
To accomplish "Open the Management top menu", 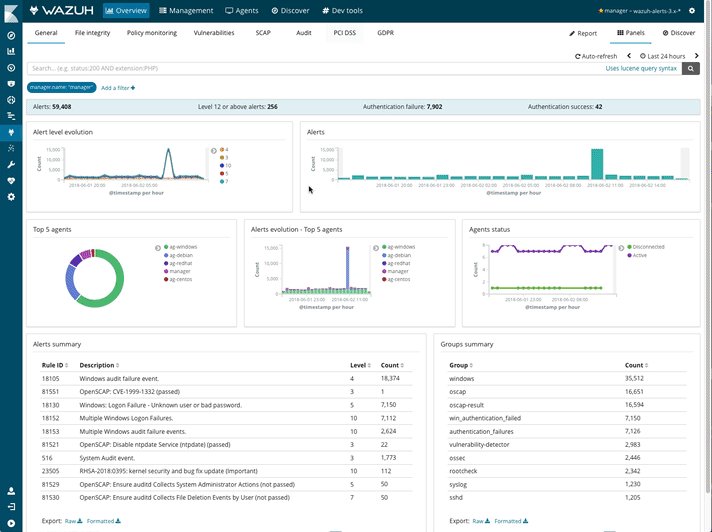I will coord(186,10).
